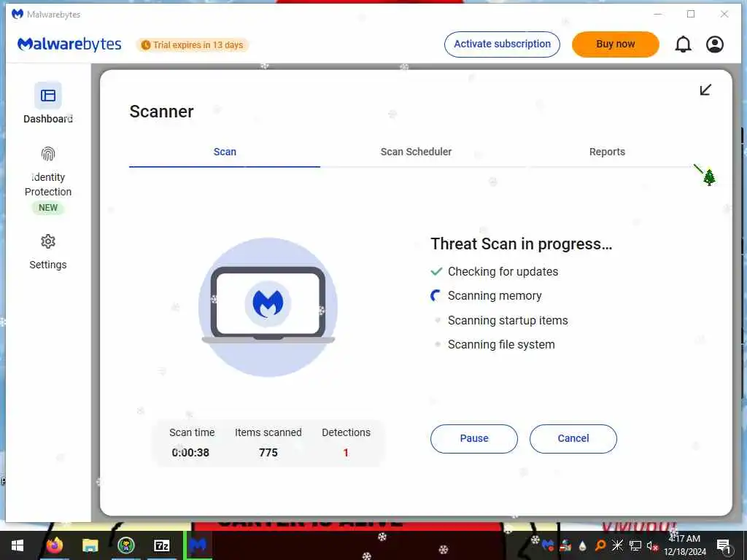
Task: Click the Detections count value 1
Action: tap(346, 453)
